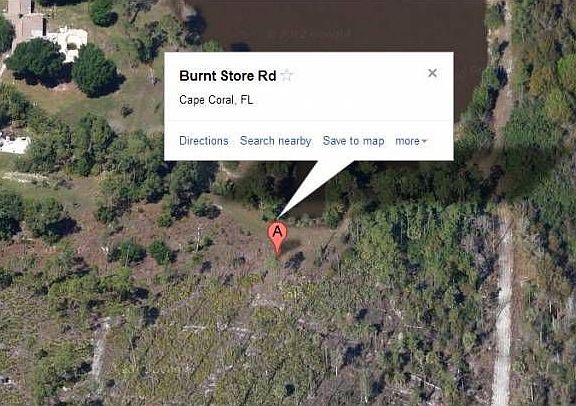Click the red marker labeled A

coord(277,237)
